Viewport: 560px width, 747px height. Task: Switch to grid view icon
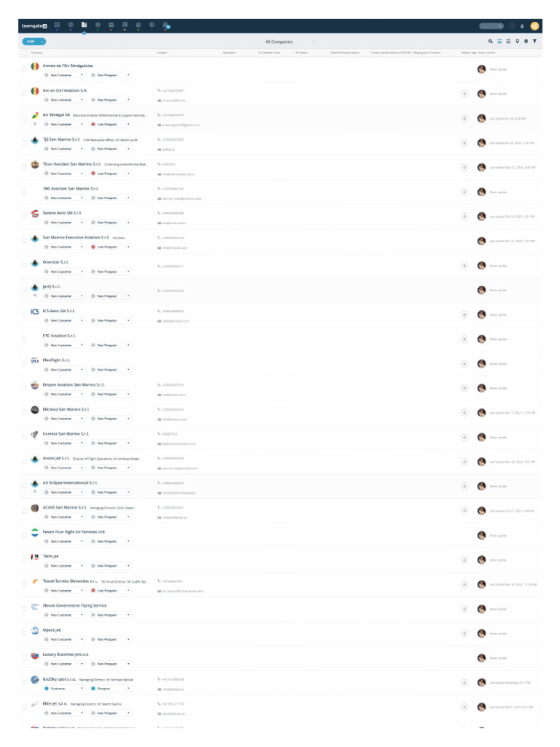pos(508,42)
